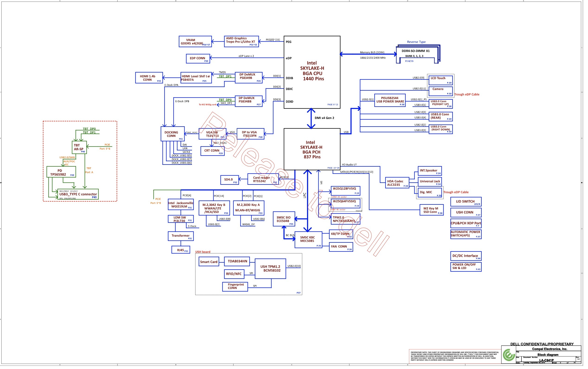588x369 pixels.
Task: Click the HDA Codec ALC3235 block
Action: (397, 183)
